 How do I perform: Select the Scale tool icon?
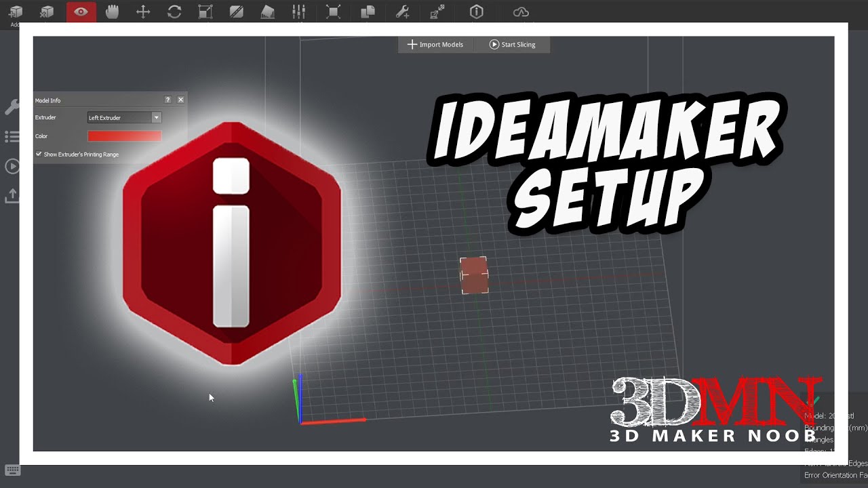[205, 12]
